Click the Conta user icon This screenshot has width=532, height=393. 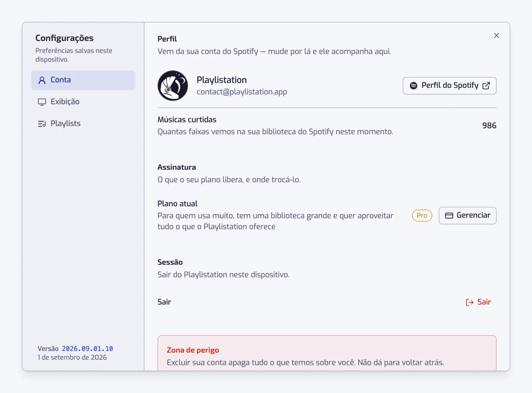point(42,80)
